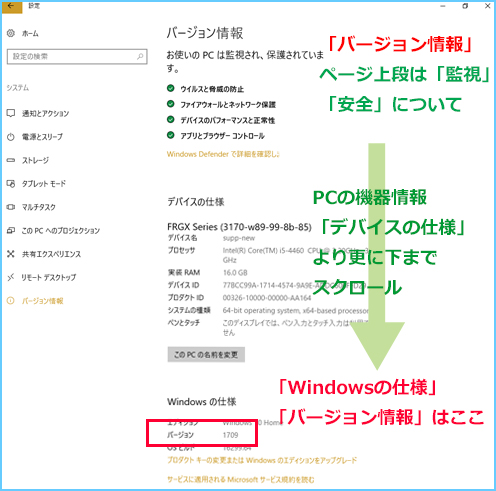The height and width of the screenshot is (491, 496).
Task: Select リモート デスクトップ in sidebar
Action: [49, 277]
